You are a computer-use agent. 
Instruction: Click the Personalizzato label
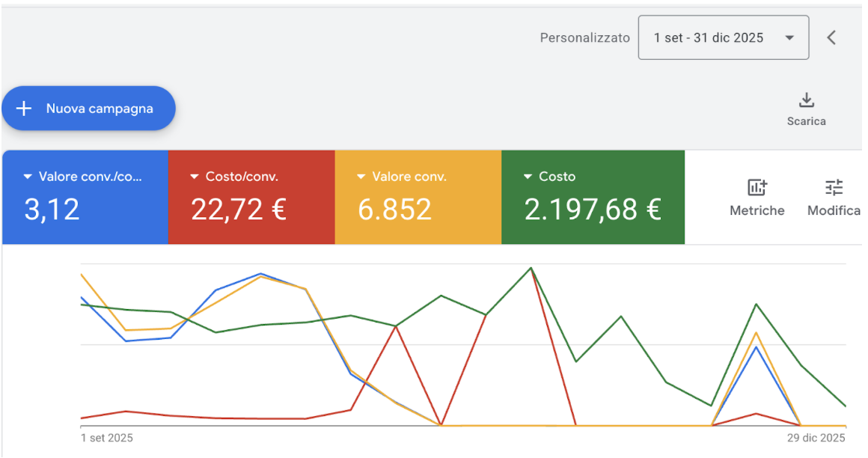(x=584, y=37)
